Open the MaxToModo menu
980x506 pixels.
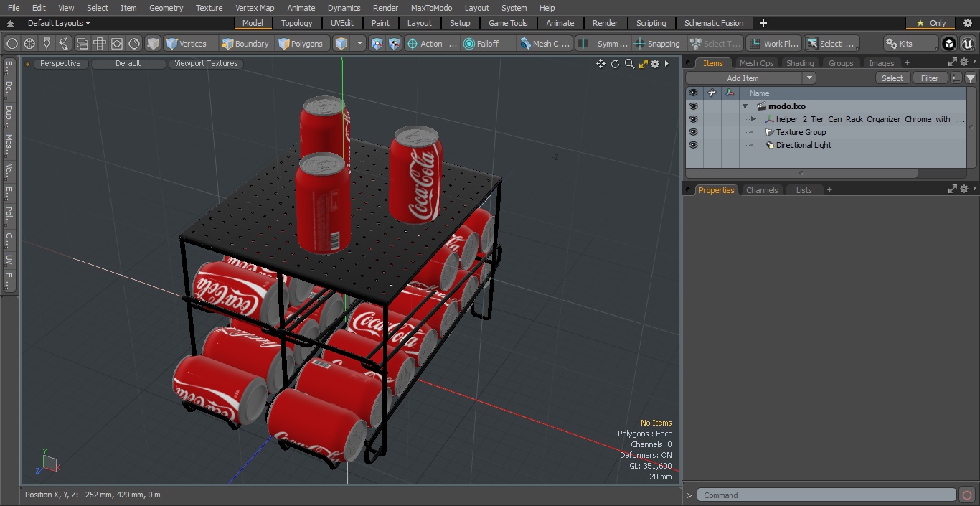pos(431,8)
